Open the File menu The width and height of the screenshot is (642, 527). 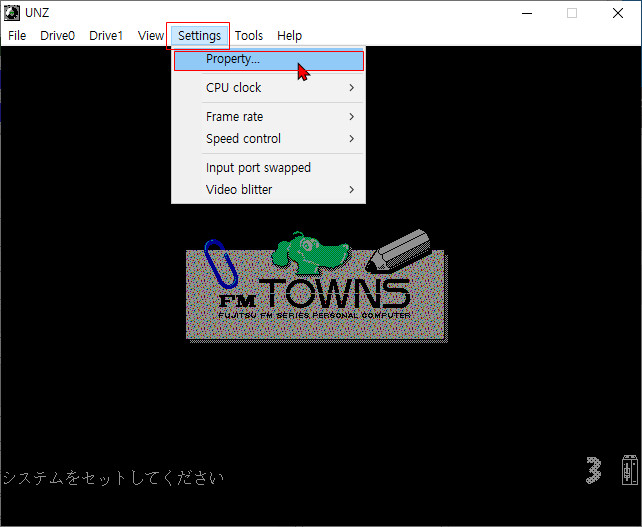[x=17, y=36]
